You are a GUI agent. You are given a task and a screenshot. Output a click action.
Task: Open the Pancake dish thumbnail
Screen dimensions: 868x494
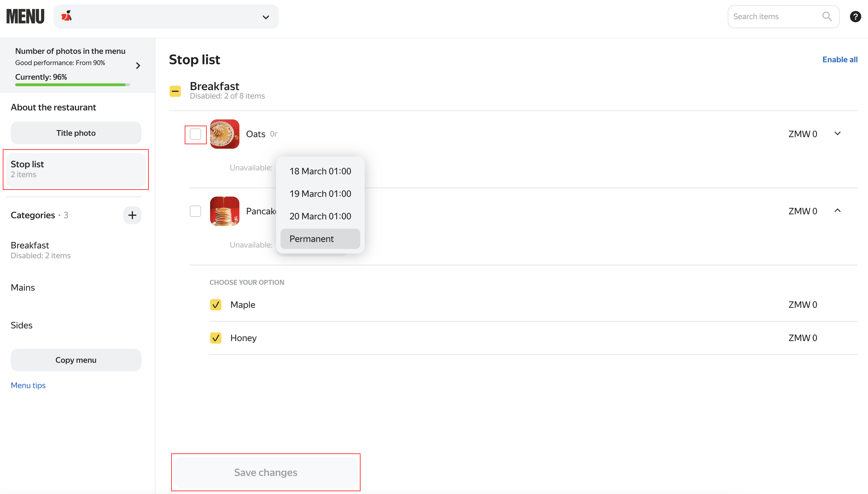pos(225,211)
